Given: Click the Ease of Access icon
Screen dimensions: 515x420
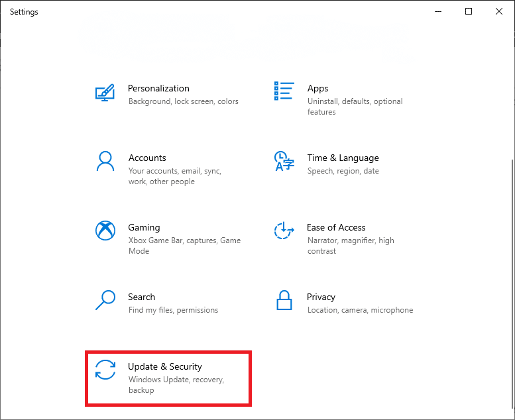Looking at the screenshot, I should pos(284,231).
